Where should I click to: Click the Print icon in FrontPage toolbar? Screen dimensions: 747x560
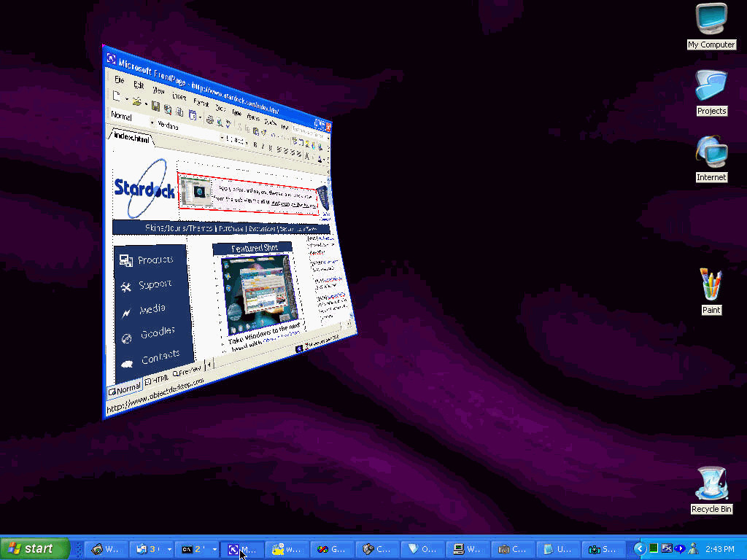point(209,120)
